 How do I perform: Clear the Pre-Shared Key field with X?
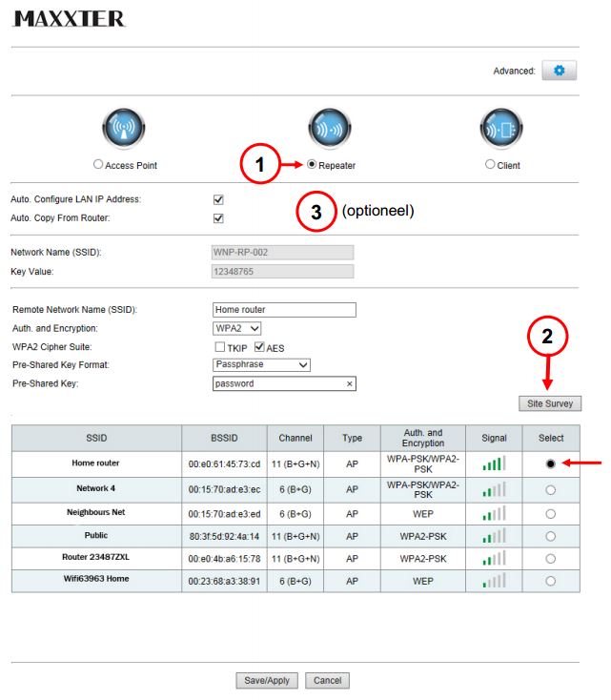(x=350, y=384)
